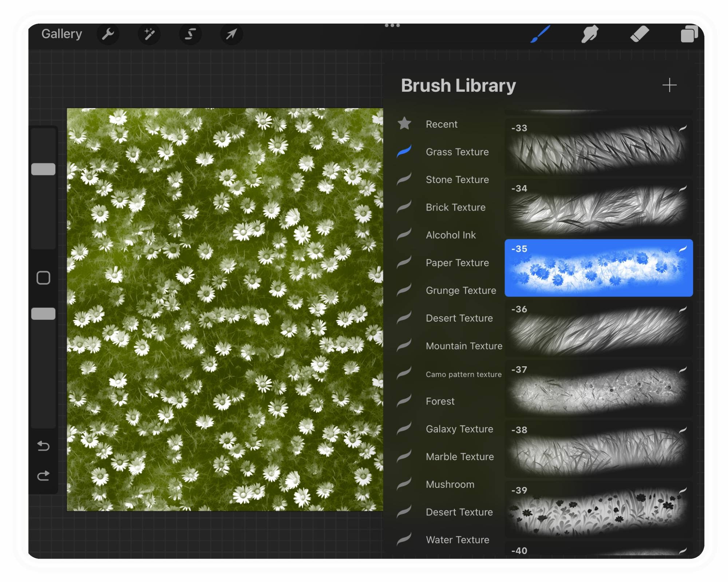The image size is (728, 582).
Task: Open the three-dot menu at top
Action: (392, 25)
